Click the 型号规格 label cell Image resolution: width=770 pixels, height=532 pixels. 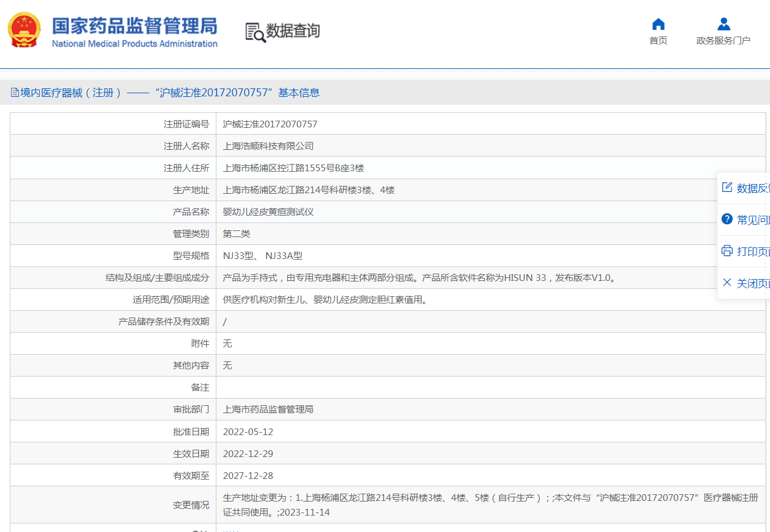(113, 255)
